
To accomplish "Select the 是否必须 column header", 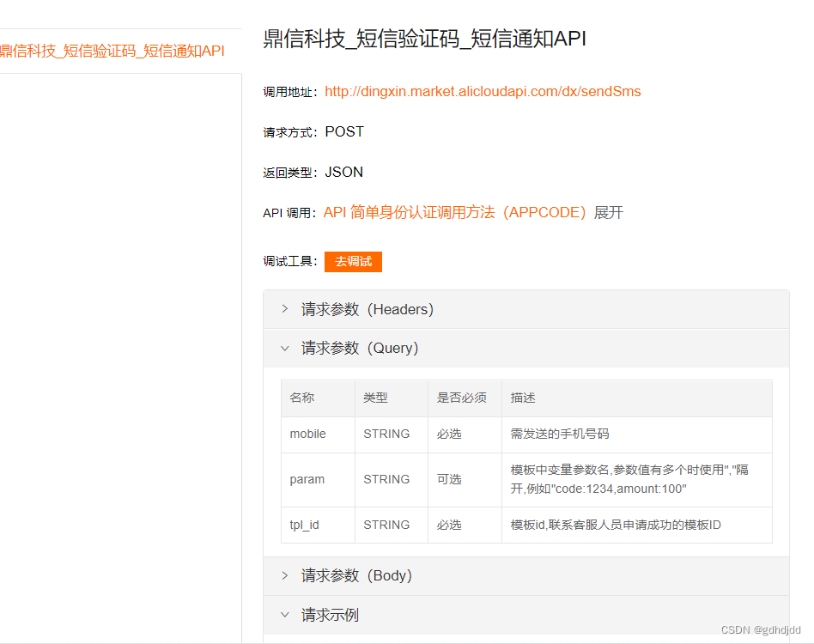I will pos(461,398).
